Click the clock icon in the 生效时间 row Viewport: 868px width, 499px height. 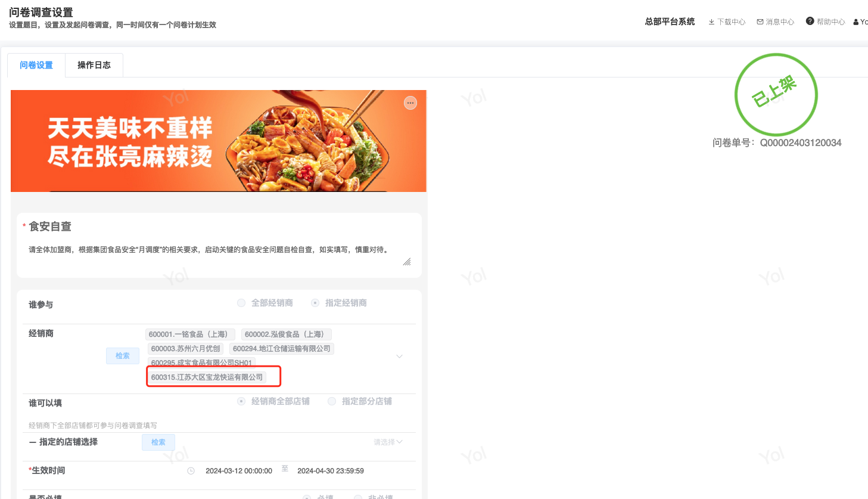coord(191,471)
